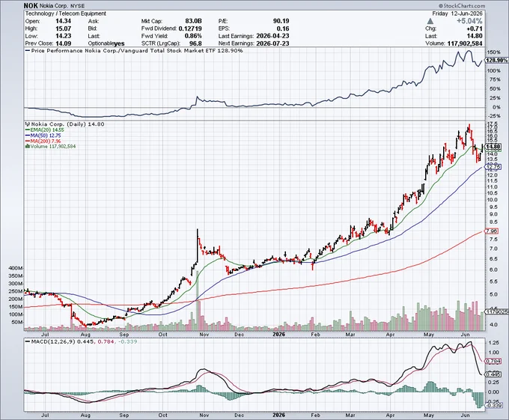Click the 400M volume axis label
This screenshot has width=509, height=420.
[16, 269]
